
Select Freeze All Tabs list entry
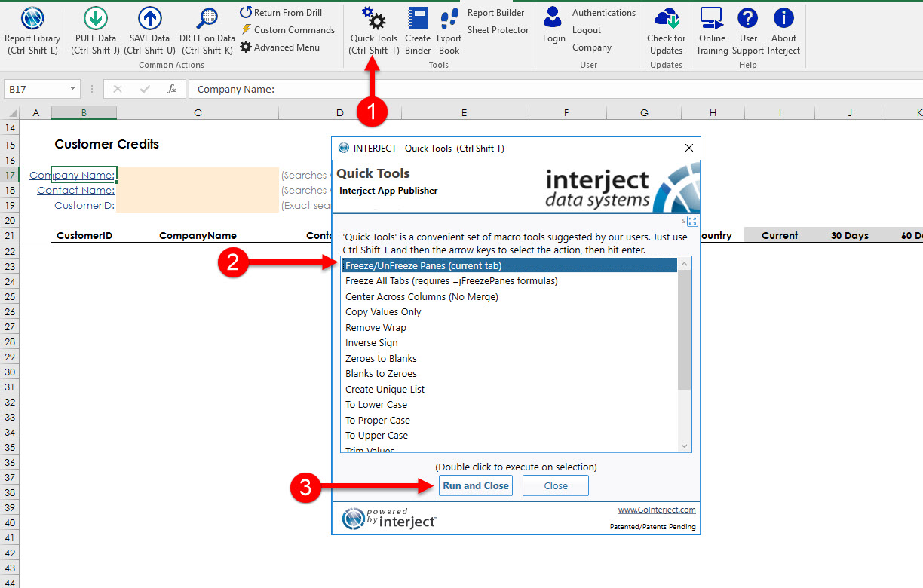point(511,281)
